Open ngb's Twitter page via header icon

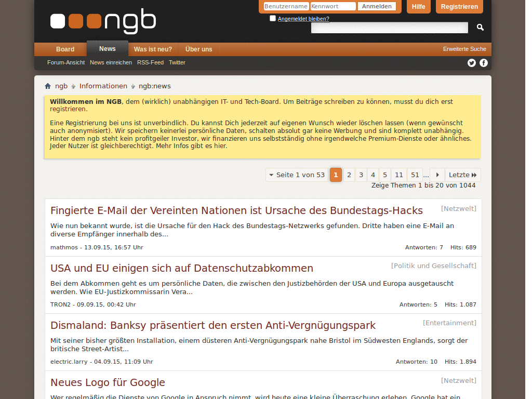click(x=471, y=62)
